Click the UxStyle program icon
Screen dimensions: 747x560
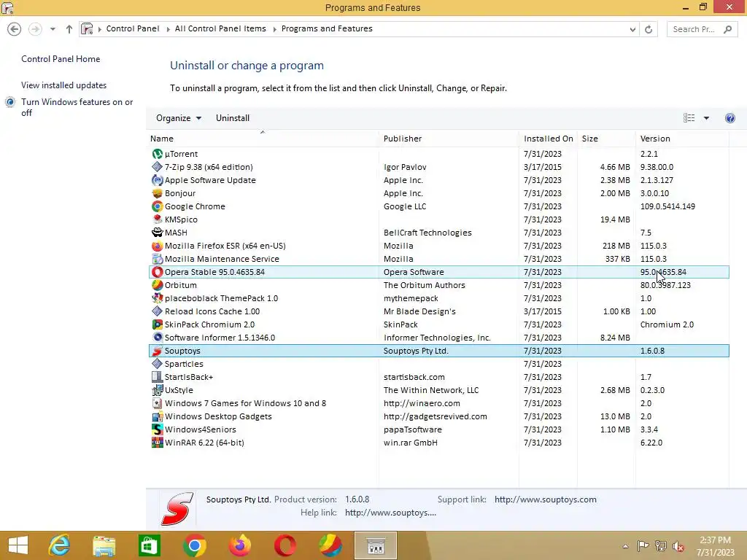(158, 390)
